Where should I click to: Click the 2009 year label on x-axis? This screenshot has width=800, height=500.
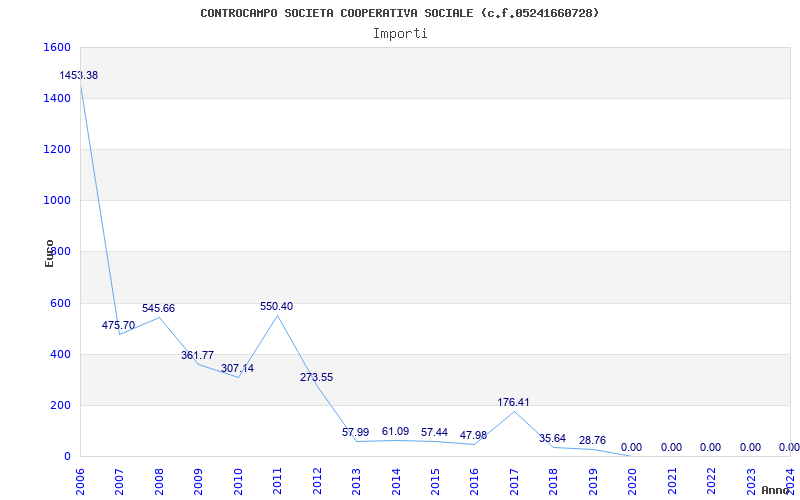pyautogui.click(x=198, y=482)
